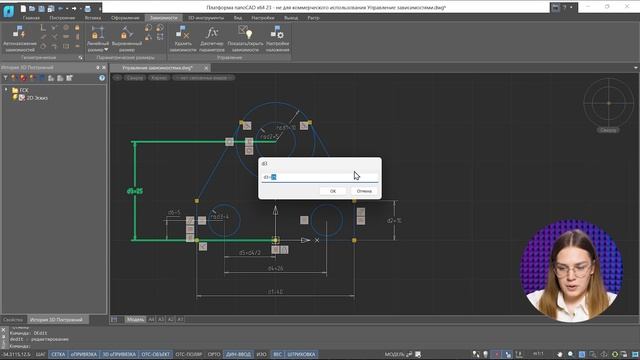Click radius parametric dimension lock icon
Image resolution: width=640 pixels, height=360 pixels.
pos(148,28)
